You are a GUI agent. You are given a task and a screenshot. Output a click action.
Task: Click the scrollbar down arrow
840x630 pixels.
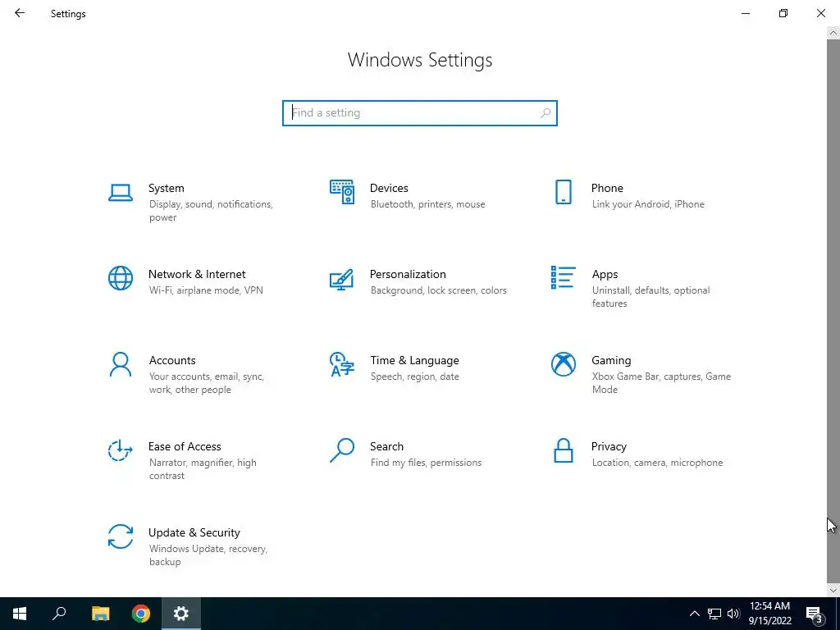tap(833, 591)
